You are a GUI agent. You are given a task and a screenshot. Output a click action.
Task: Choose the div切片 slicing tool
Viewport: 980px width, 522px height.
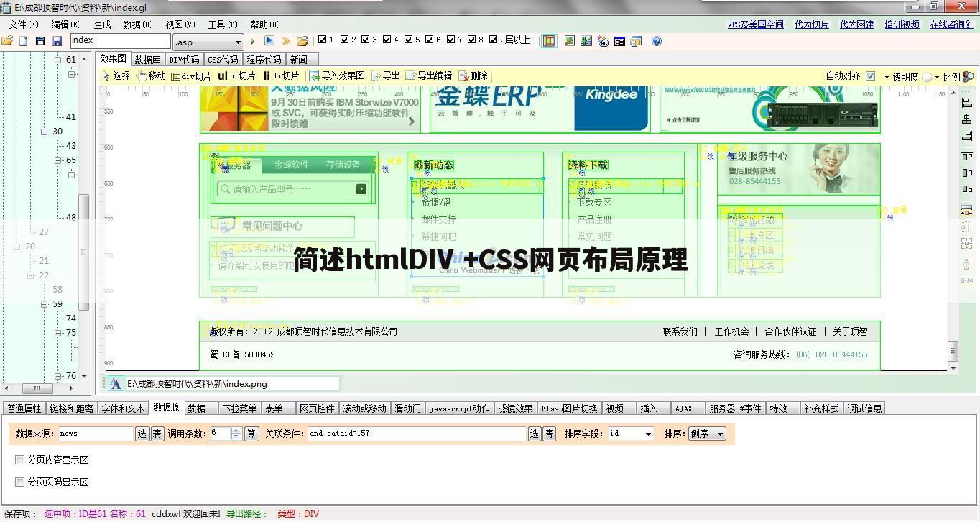click(x=191, y=75)
